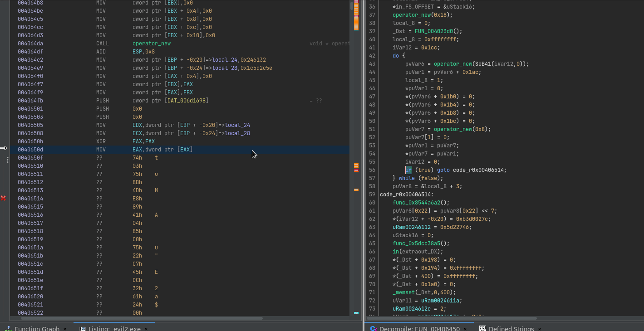Viewport: 644px width, 331px height.
Task: Click the 'while' keyword on line 57
Action: pyautogui.click(x=407, y=178)
